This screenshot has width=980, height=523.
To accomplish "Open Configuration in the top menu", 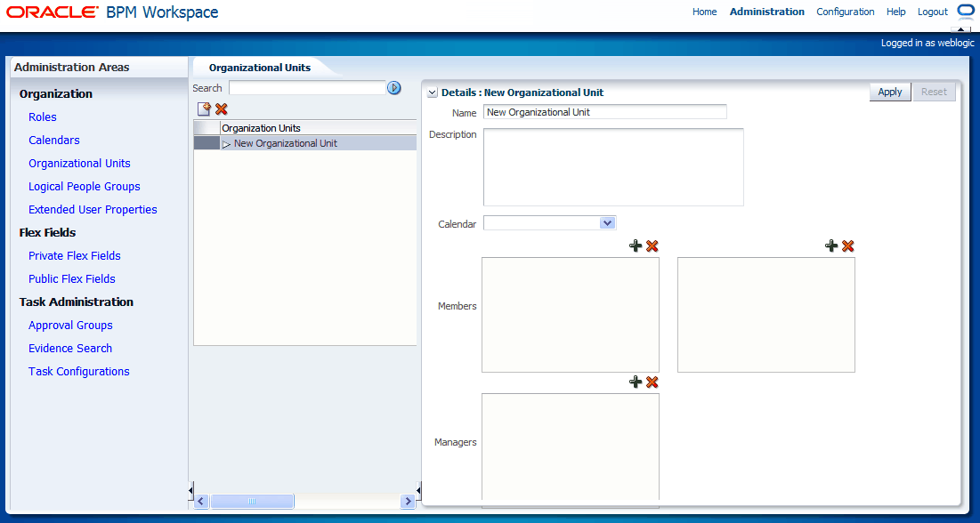I will tap(845, 12).
